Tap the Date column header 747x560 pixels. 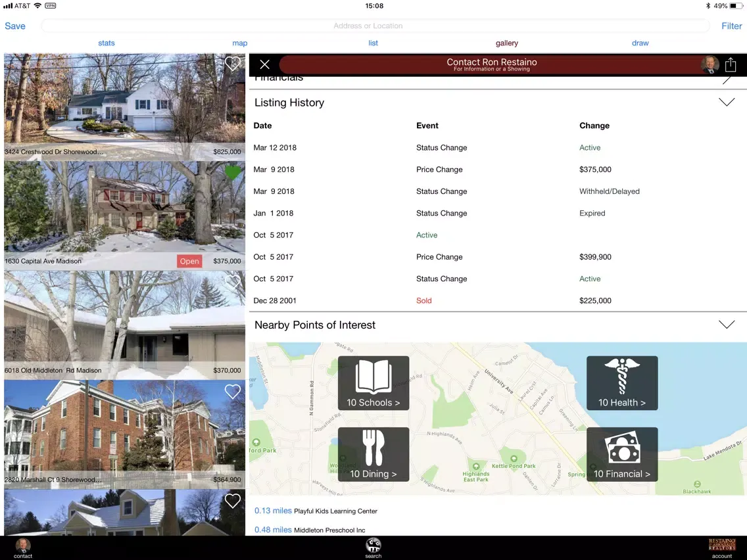tap(262, 126)
